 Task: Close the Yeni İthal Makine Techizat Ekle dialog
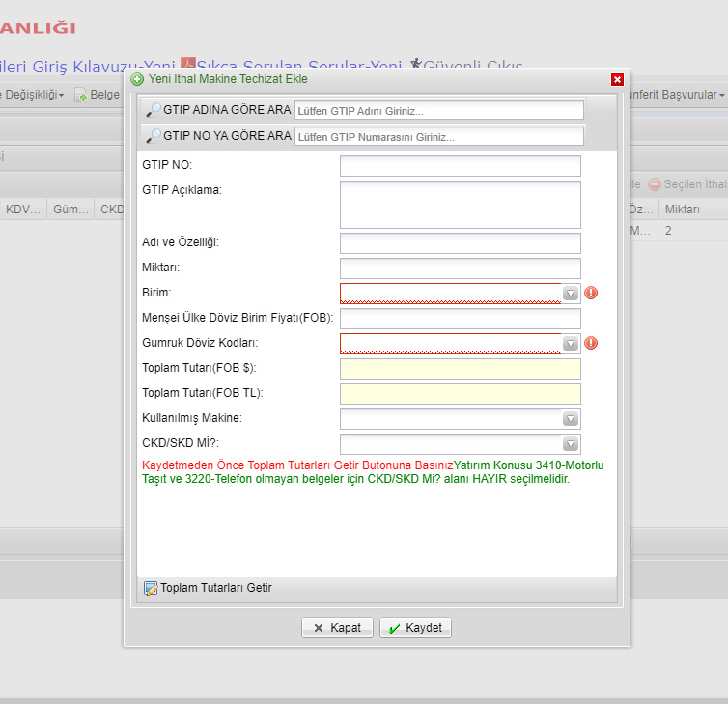click(617, 80)
